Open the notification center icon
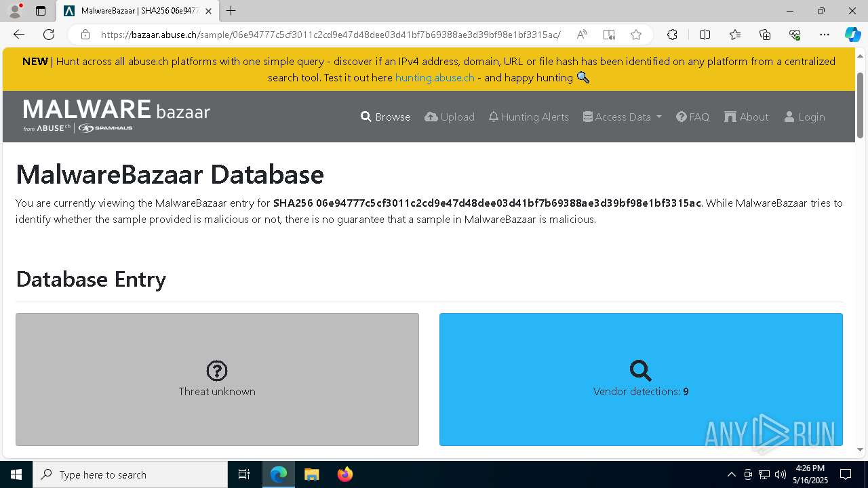Image resolution: width=868 pixels, height=488 pixels. [x=846, y=474]
